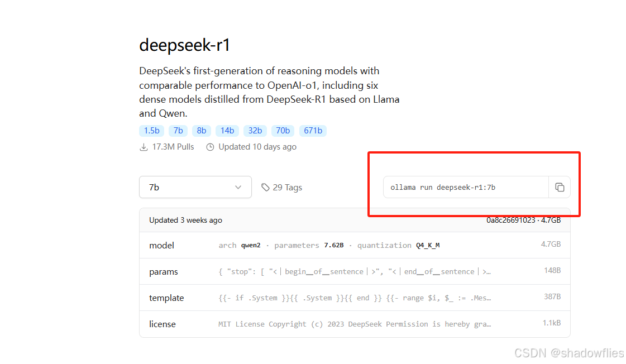
Task: Select the 7b size tag badge
Action: (x=178, y=131)
